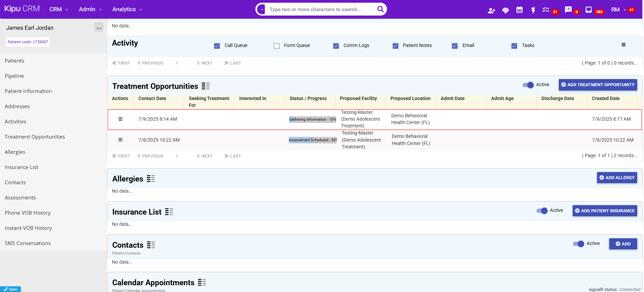Image resolution: width=644 pixels, height=292 pixels.
Task: Open the inbox icon showing 382
Action: [589, 10]
